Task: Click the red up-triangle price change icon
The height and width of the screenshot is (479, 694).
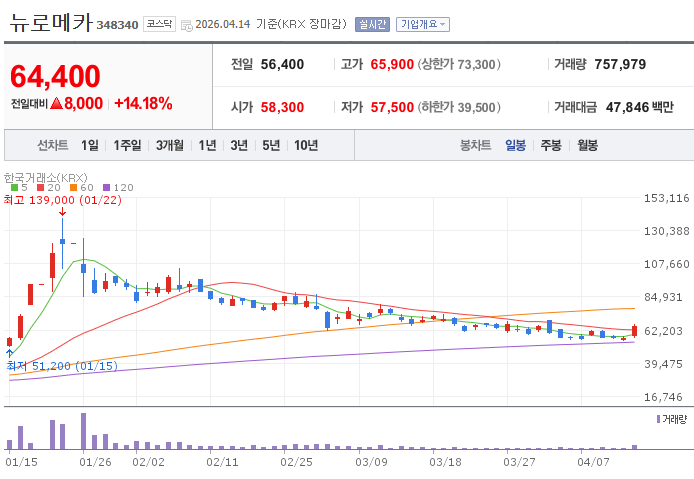Action: coord(56,104)
